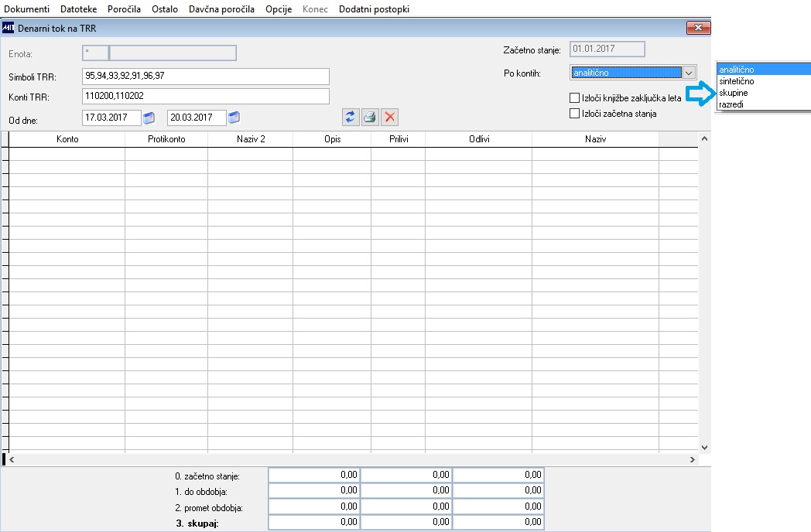Choose skupine option in the list
Image resolution: width=811 pixels, height=532 pixels.
(x=734, y=93)
